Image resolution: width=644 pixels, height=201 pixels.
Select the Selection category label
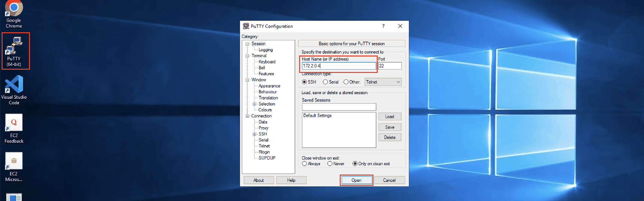pos(267,104)
